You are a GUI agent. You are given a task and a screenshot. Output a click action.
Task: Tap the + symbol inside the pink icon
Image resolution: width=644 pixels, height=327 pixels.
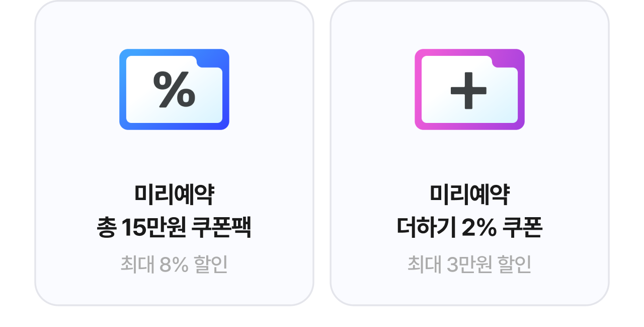coord(468,90)
